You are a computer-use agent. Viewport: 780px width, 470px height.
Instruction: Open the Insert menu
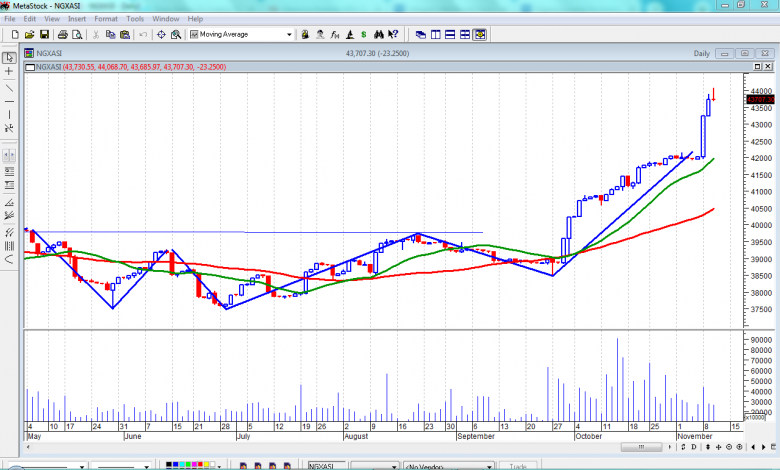click(x=77, y=19)
